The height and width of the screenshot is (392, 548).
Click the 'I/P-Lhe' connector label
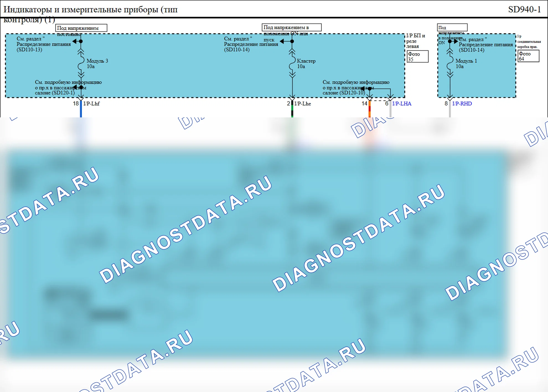click(303, 104)
